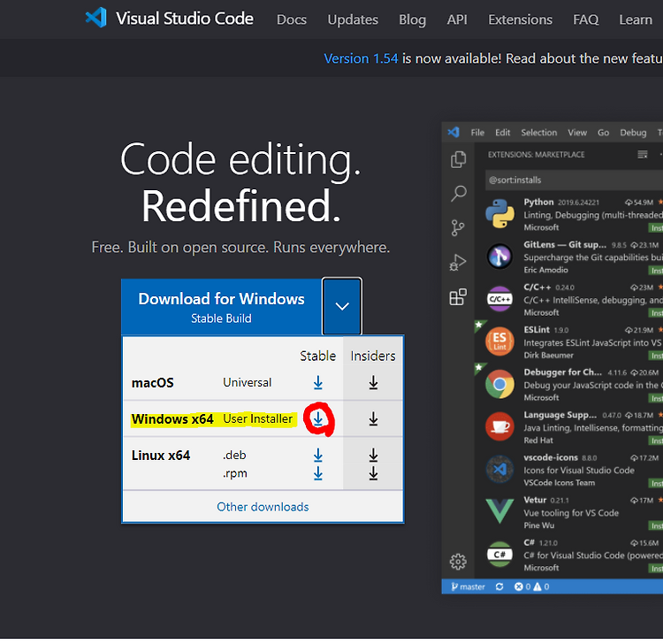Image resolution: width=663 pixels, height=644 pixels.
Task: Open the Blog page
Action: coord(412,19)
